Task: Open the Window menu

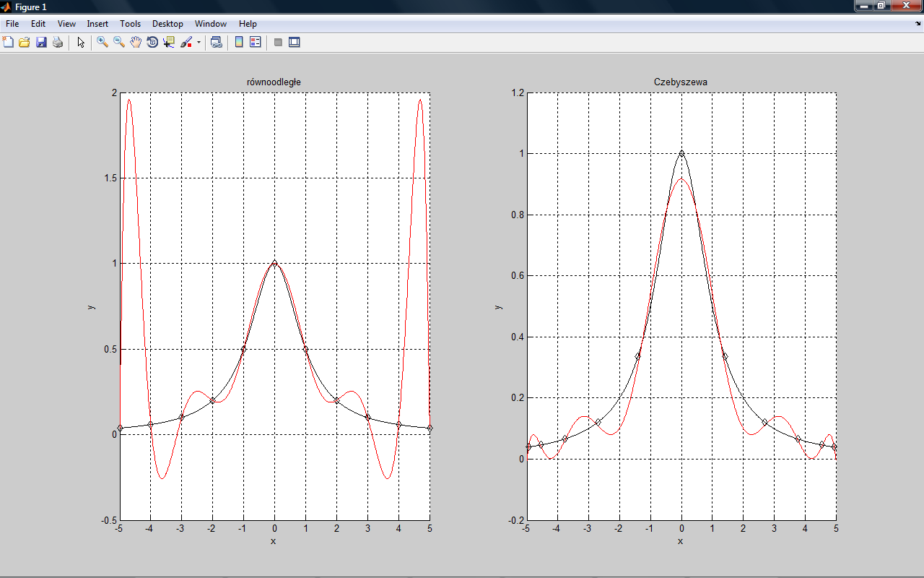Action: [x=211, y=24]
